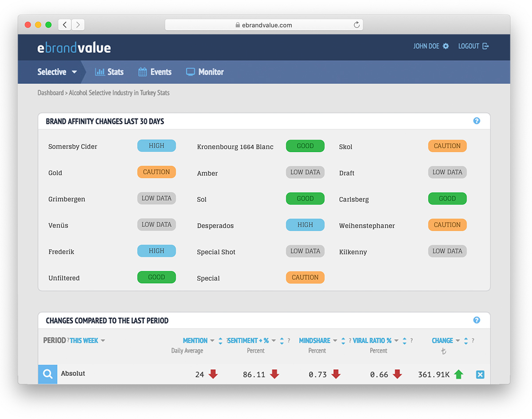Click green up arrow next to 361.91K
The height and width of the screenshot is (419, 532).
click(x=459, y=374)
